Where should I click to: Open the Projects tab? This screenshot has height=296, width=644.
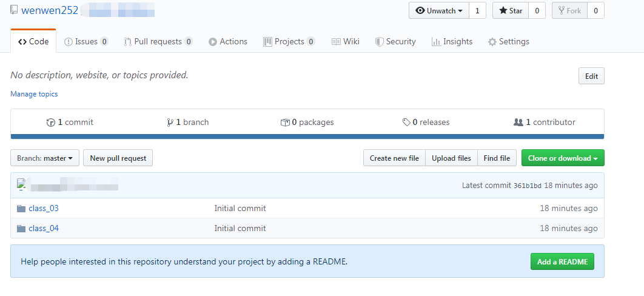point(289,41)
